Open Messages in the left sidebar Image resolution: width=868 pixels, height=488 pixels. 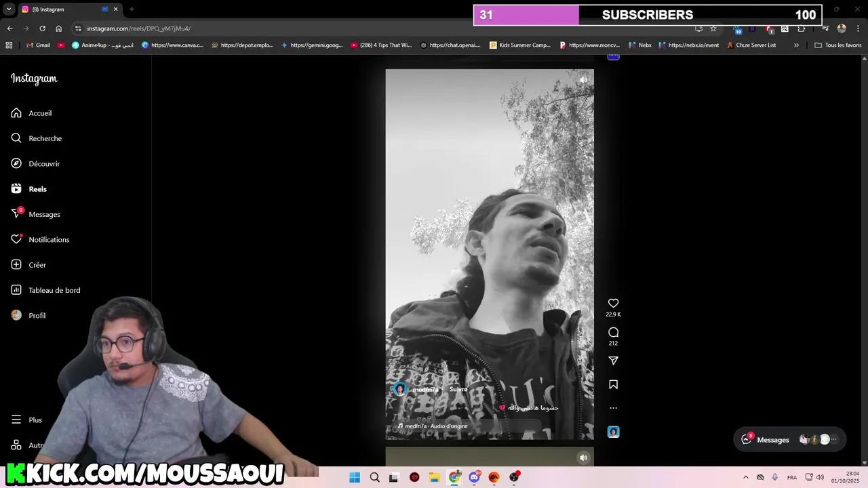44,214
